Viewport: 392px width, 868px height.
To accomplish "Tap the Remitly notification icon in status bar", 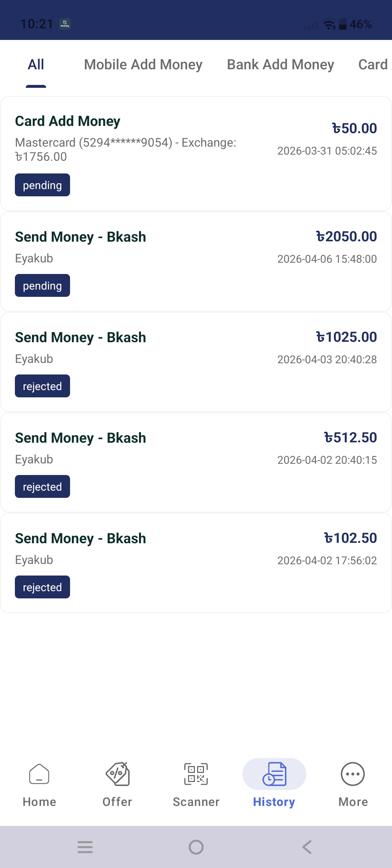I will pos(65,24).
